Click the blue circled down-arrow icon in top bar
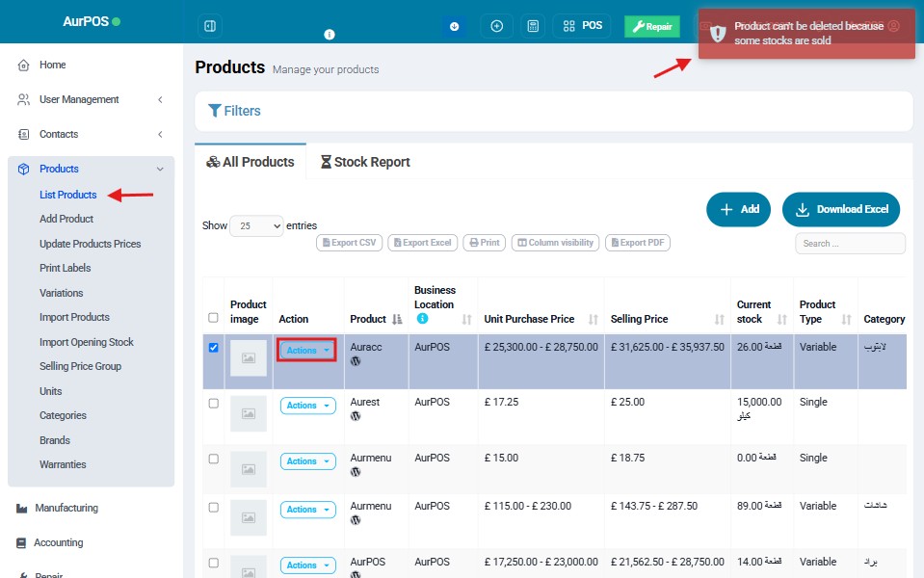924x578 pixels. (x=455, y=27)
